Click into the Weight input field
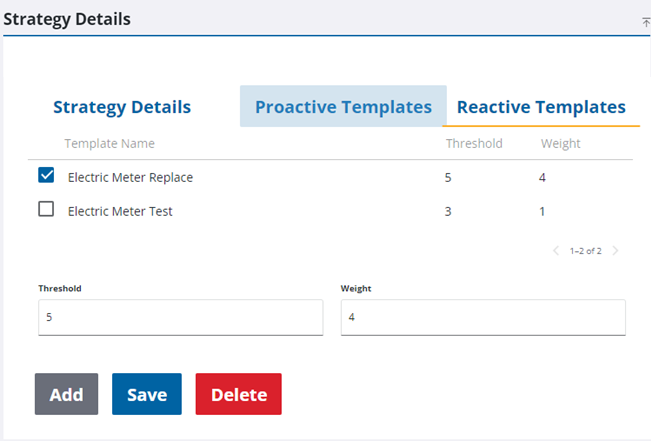The image size is (651, 441). pos(483,318)
